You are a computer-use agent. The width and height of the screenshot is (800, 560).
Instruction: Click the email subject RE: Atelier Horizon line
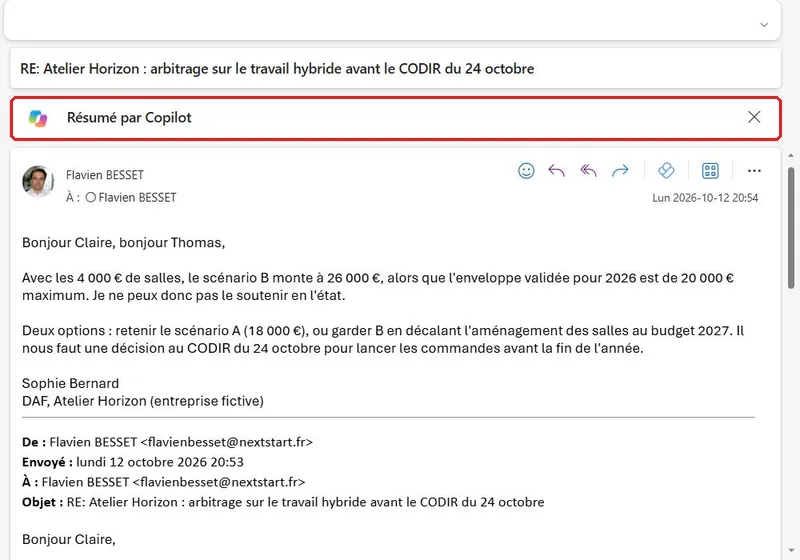(277, 69)
